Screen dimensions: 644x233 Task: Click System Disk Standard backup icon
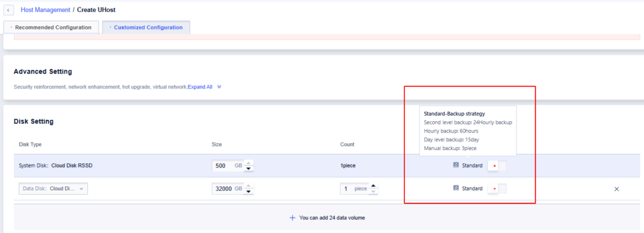(x=455, y=165)
